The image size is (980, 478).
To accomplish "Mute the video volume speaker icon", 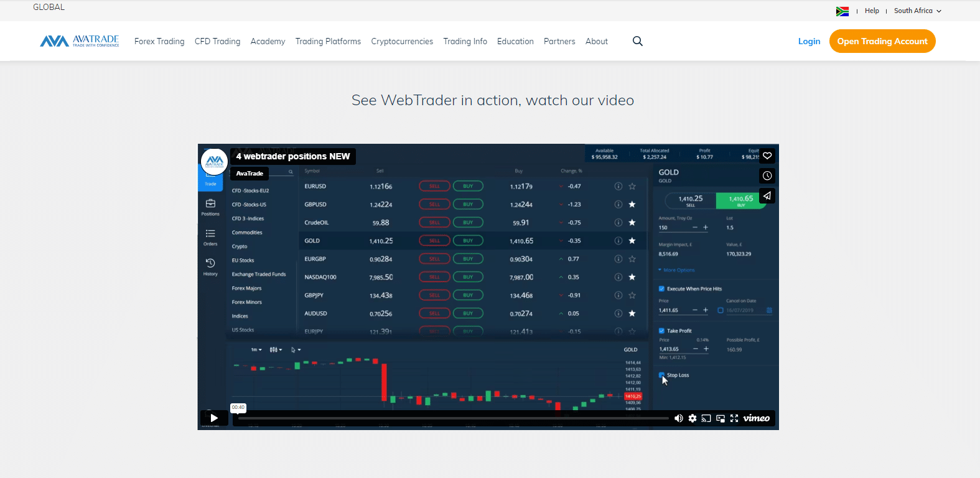I will tap(679, 418).
